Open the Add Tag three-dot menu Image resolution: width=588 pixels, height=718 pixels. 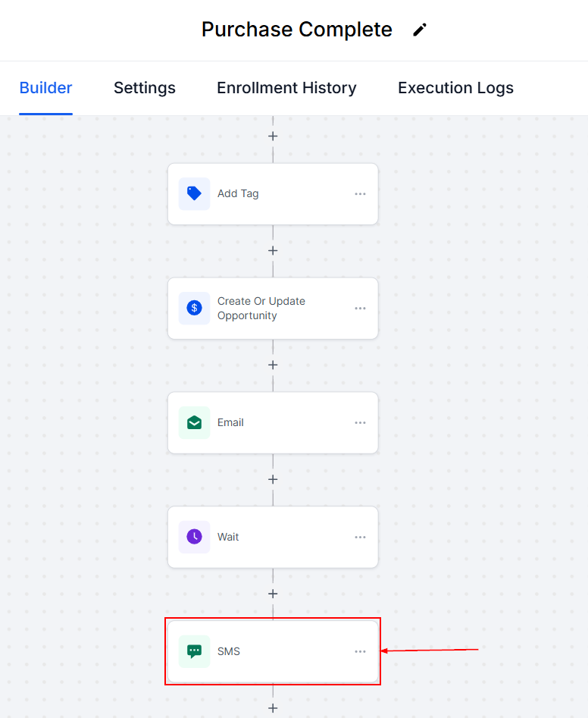point(360,194)
